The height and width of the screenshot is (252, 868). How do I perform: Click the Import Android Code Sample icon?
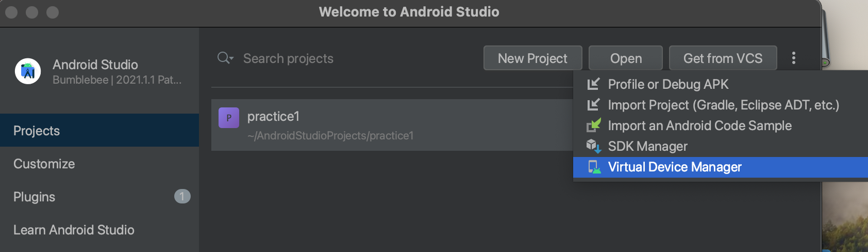click(594, 125)
